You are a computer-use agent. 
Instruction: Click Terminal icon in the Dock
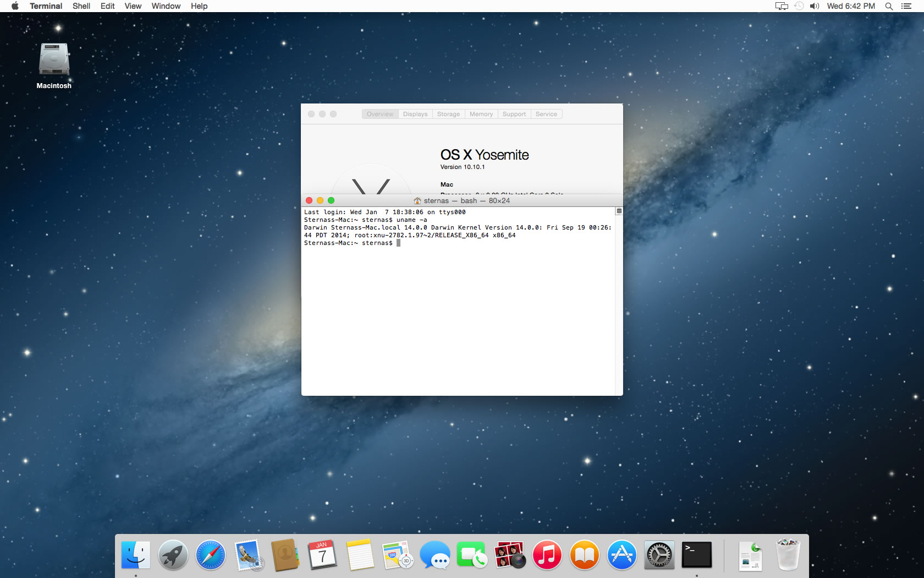pos(697,555)
